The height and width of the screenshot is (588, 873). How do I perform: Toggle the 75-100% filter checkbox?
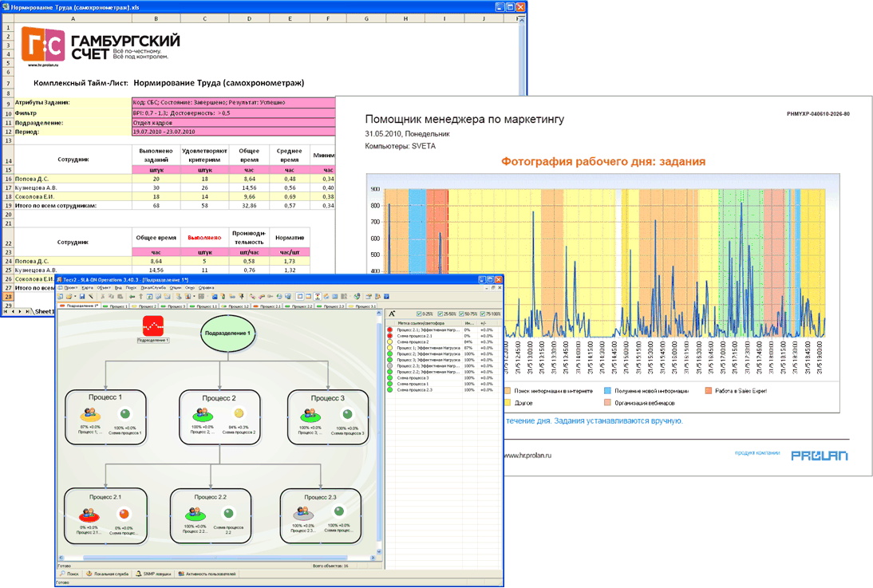pyautogui.click(x=482, y=314)
